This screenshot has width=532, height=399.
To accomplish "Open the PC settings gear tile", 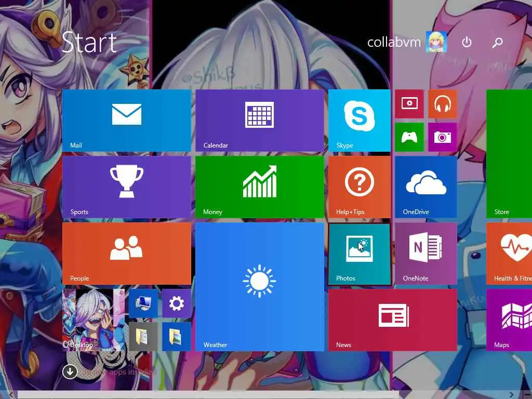I will [177, 303].
